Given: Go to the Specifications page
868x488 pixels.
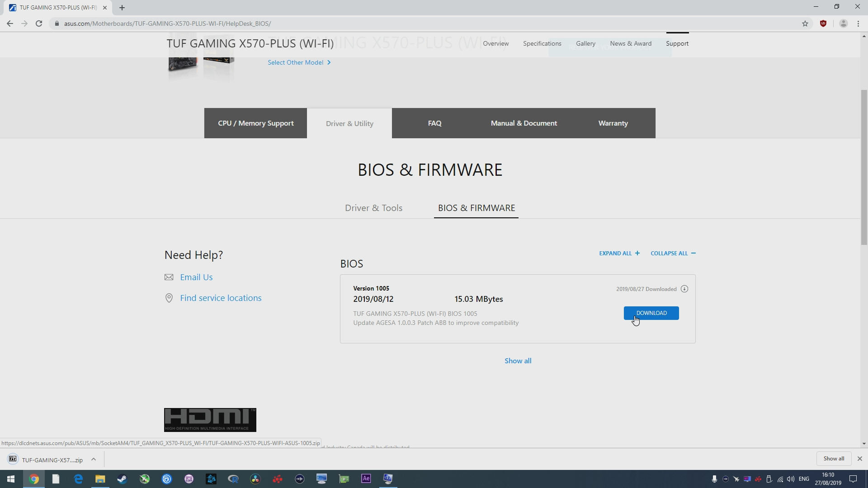Looking at the screenshot, I should 542,43.
